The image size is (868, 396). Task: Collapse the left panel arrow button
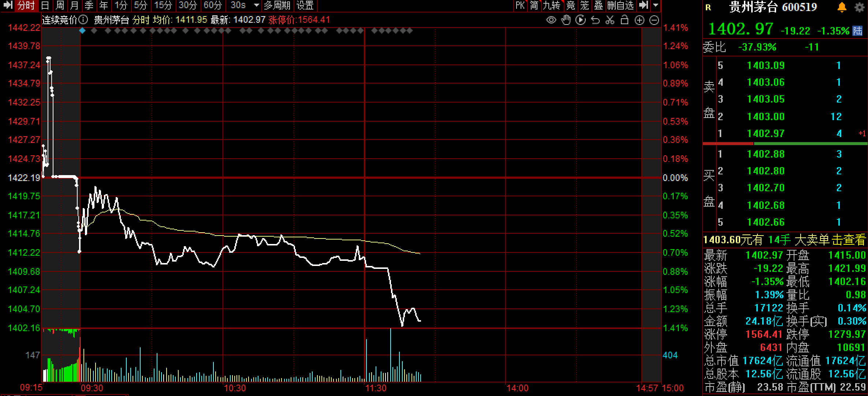pyautogui.click(x=8, y=5)
